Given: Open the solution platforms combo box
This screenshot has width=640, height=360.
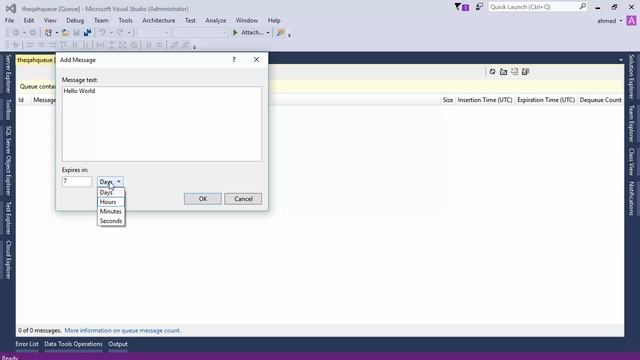Looking at the screenshot, I should click(x=200, y=33).
